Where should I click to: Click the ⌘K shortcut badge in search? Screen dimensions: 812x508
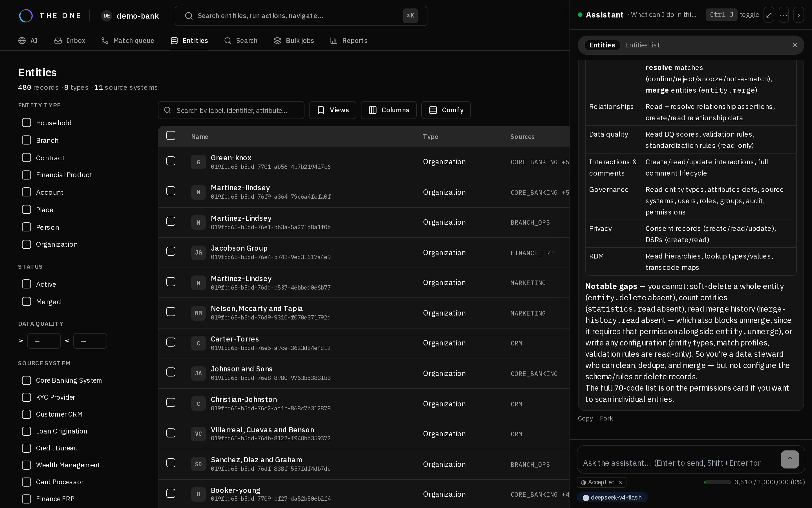click(x=410, y=16)
